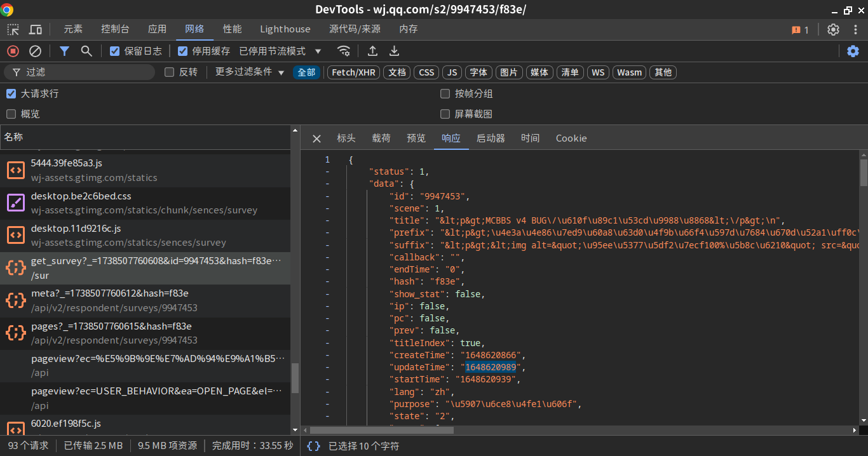The height and width of the screenshot is (456, 868).
Task: Uncheck the 大请求行 checkbox
Action: 11,93
